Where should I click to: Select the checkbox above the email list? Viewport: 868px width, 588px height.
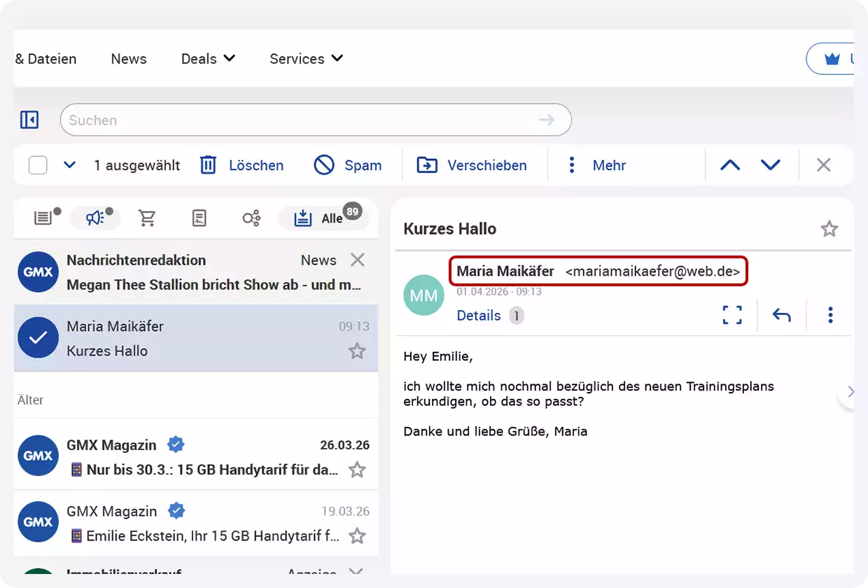tap(38, 164)
